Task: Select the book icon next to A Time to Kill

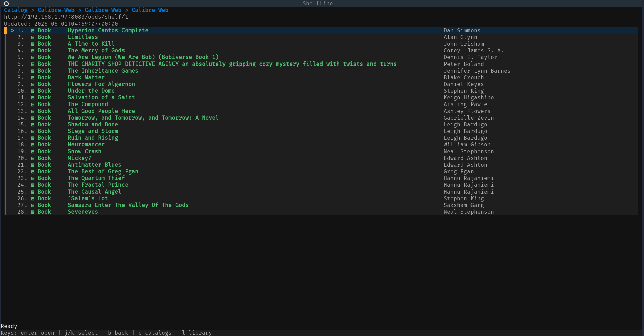Action: pos(33,44)
